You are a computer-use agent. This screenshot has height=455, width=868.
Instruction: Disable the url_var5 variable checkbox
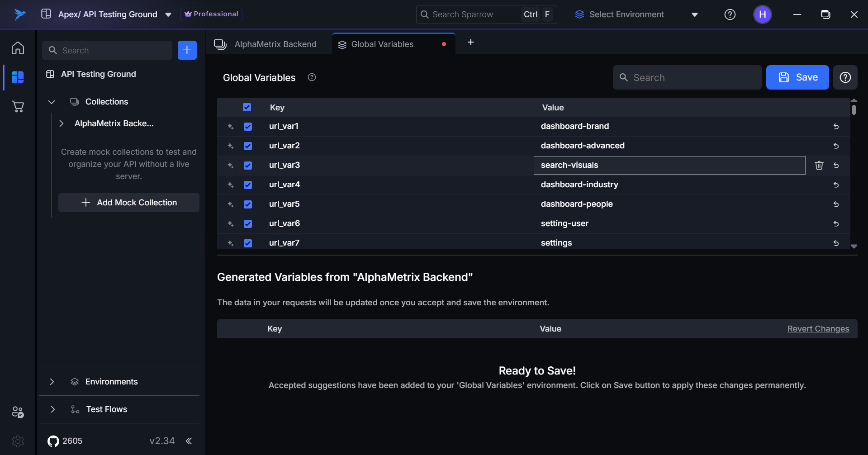(247, 204)
